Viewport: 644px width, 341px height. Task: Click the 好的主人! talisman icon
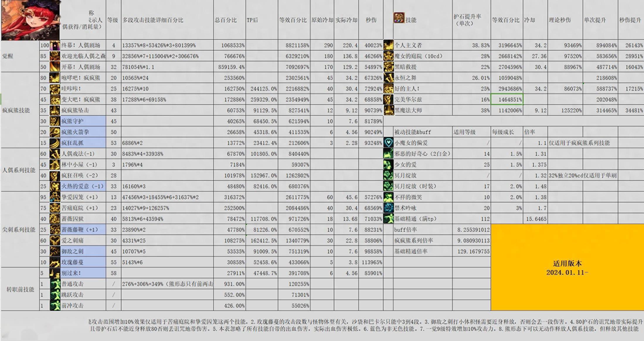388,89
